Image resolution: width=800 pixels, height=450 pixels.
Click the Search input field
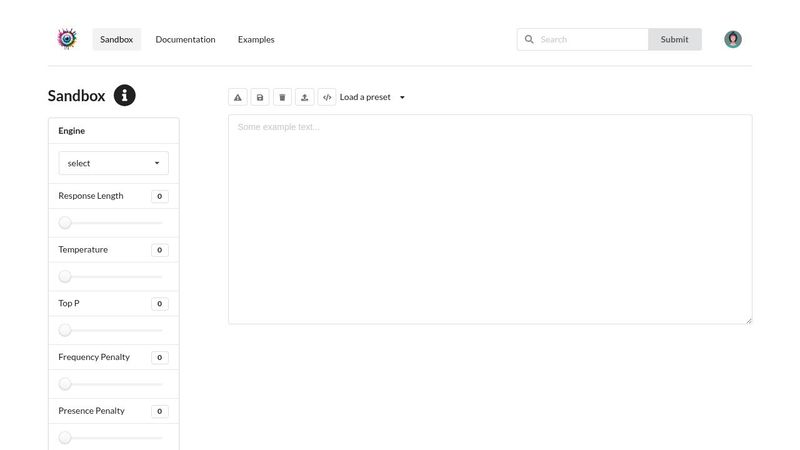(590, 39)
